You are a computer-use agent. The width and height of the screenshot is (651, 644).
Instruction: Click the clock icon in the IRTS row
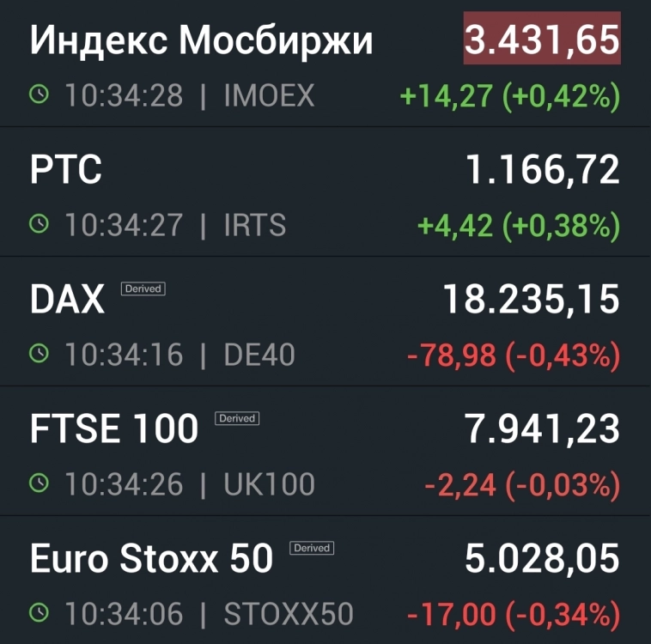pos(40,225)
